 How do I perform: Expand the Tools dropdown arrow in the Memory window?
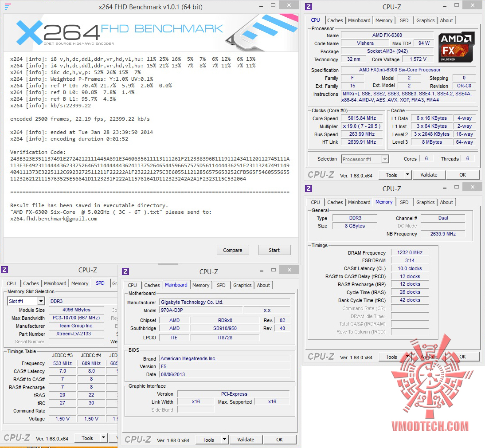(x=408, y=357)
